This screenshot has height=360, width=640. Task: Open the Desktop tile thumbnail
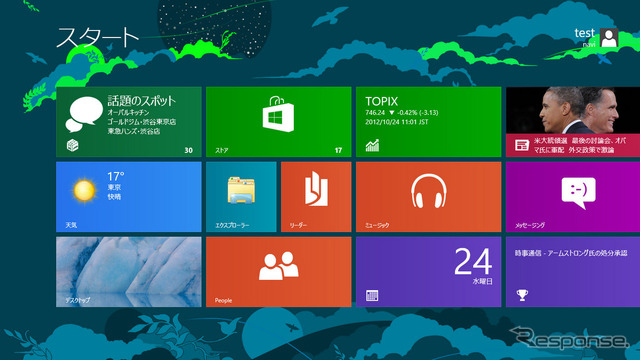[129, 272]
